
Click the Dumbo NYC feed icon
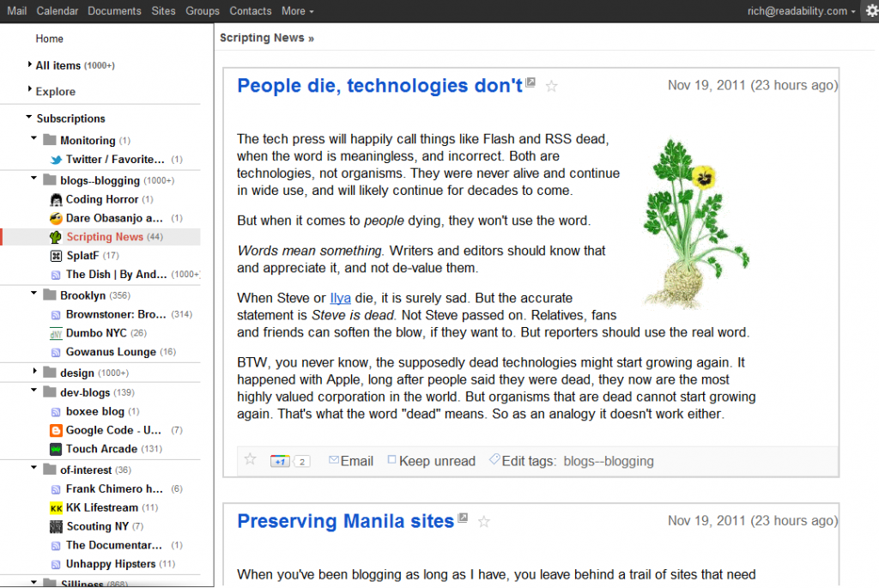pos(56,334)
